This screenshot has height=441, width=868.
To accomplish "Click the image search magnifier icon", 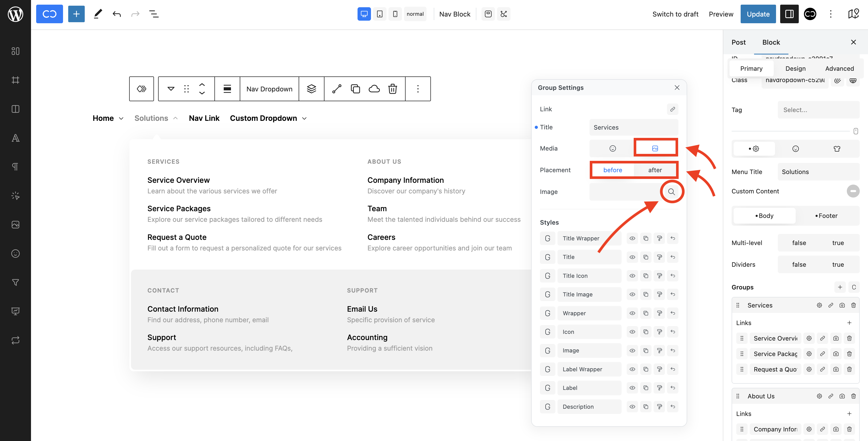I will 671,192.
